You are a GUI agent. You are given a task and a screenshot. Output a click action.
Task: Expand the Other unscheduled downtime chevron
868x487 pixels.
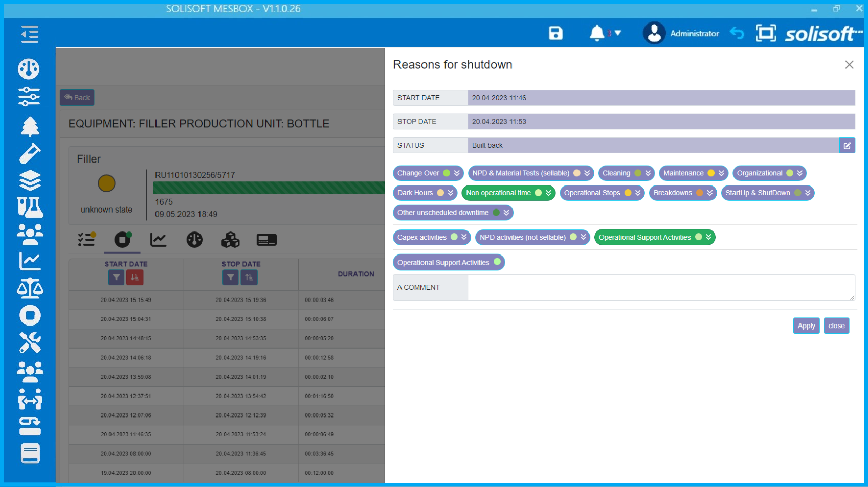click(x=506, y=213)
